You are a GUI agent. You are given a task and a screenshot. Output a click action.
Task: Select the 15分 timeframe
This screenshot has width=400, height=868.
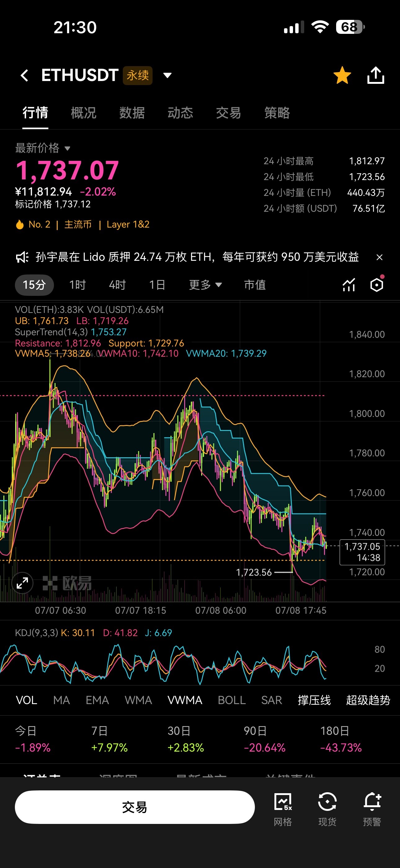[34, 285]
